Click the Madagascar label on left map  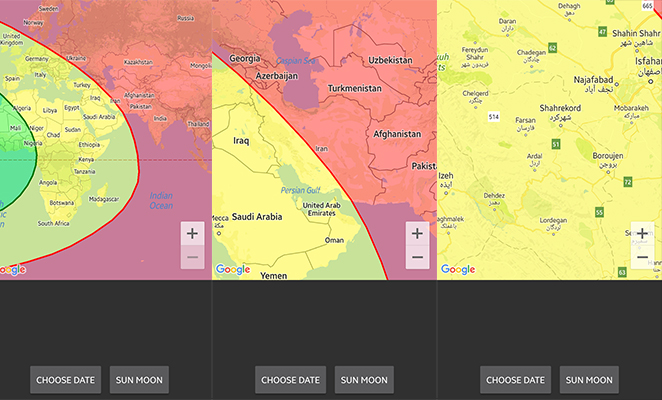tap(104, 199)
